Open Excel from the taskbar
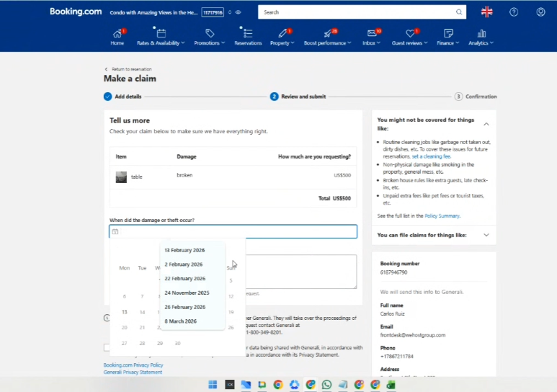Image resolution: width=557 pixels, height=392 pixels. tap(391, 384)
